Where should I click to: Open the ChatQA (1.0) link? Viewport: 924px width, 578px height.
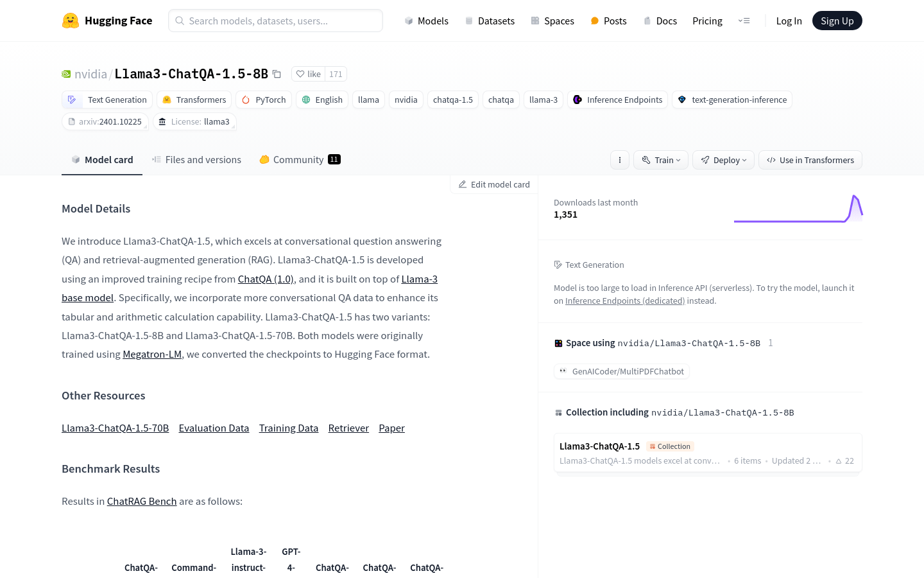click(x=266, y=279)
